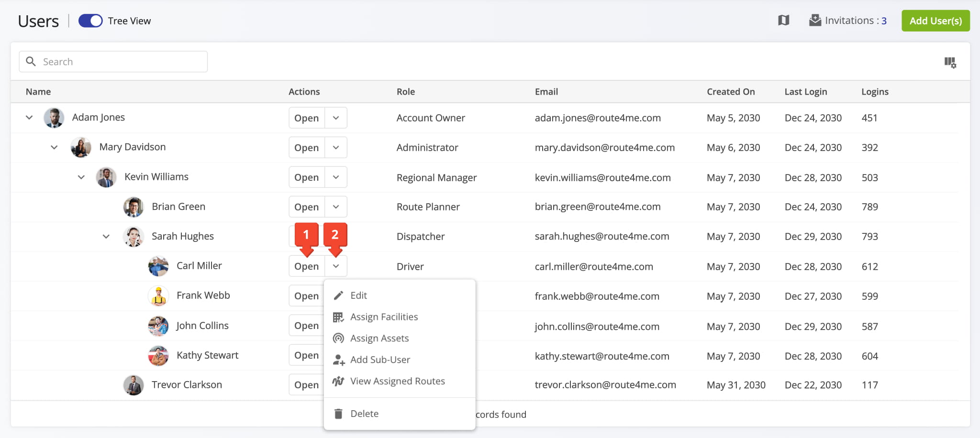980x438 pixels.
Task: Click Open button for Carl Miller
Action: click(307, 266)
